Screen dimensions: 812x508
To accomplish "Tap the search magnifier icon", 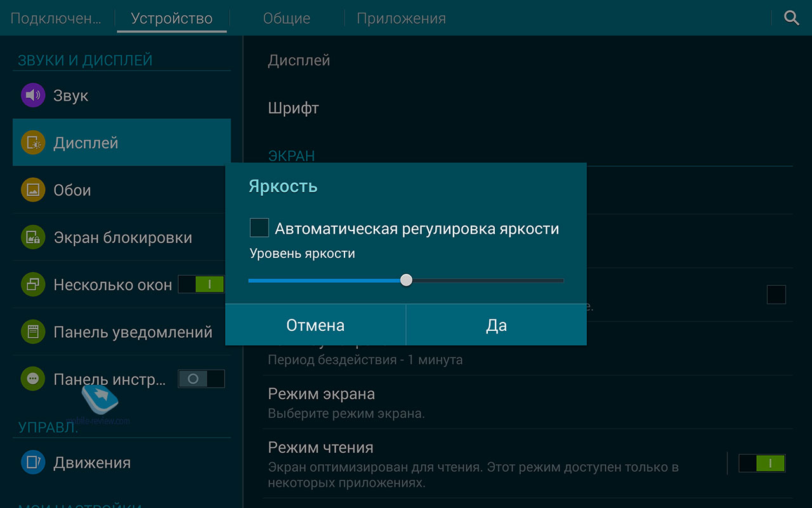I will [791, 18].
